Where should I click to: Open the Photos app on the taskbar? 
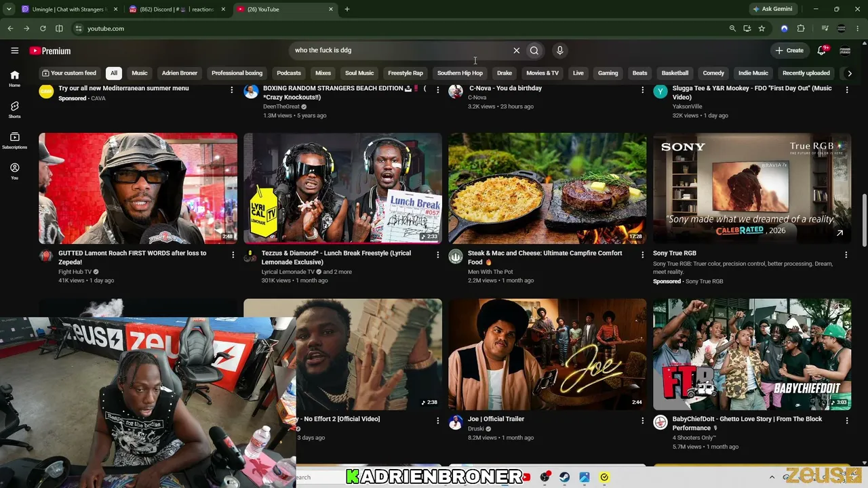click(x=584, y=477)
